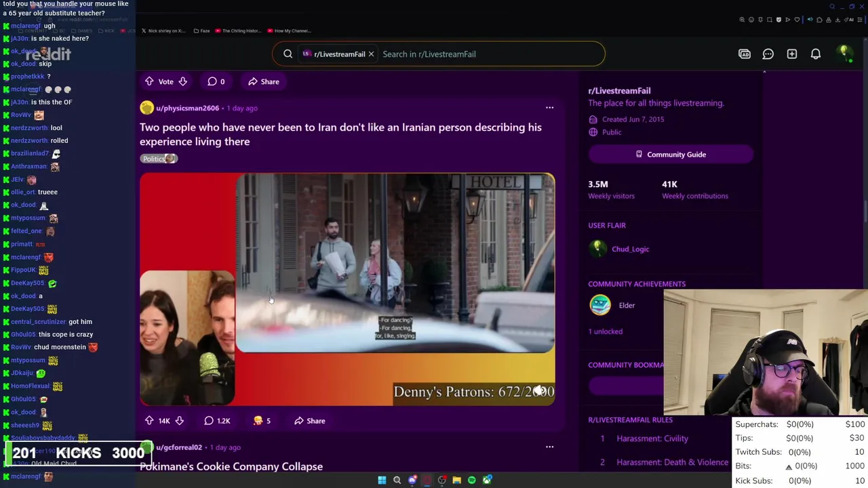This screenshot has width=868, height=488.
Task: Downvote the post with 14K votes
Action: click(x=180, y=421)
